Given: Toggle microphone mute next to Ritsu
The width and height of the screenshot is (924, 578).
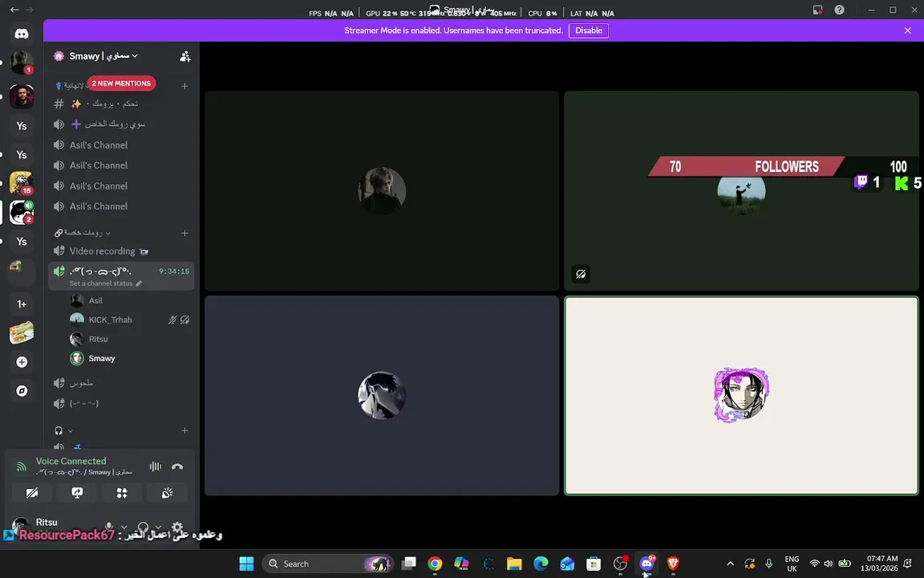Looking at the screenshot, I should click(x=109, y=527).
